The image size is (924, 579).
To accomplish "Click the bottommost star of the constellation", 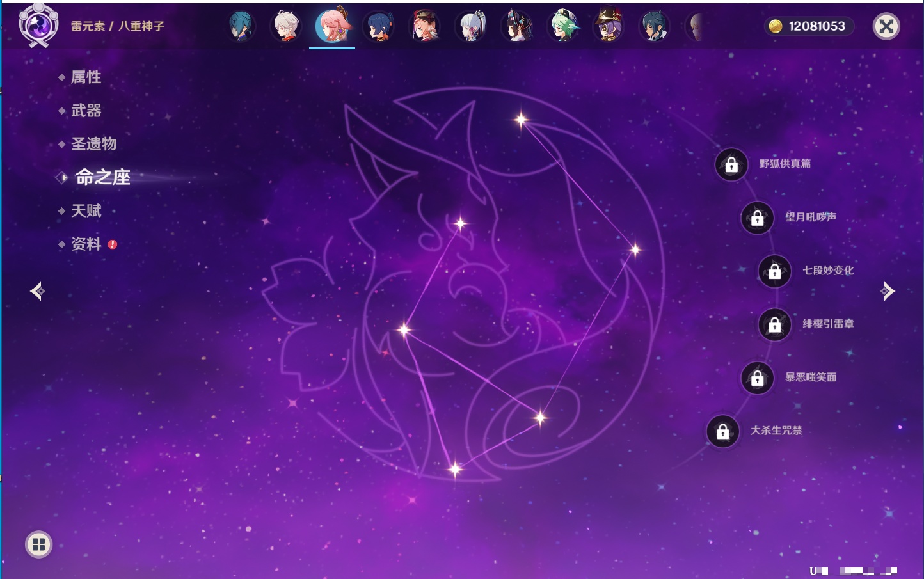I will click(x=455, y=470).
